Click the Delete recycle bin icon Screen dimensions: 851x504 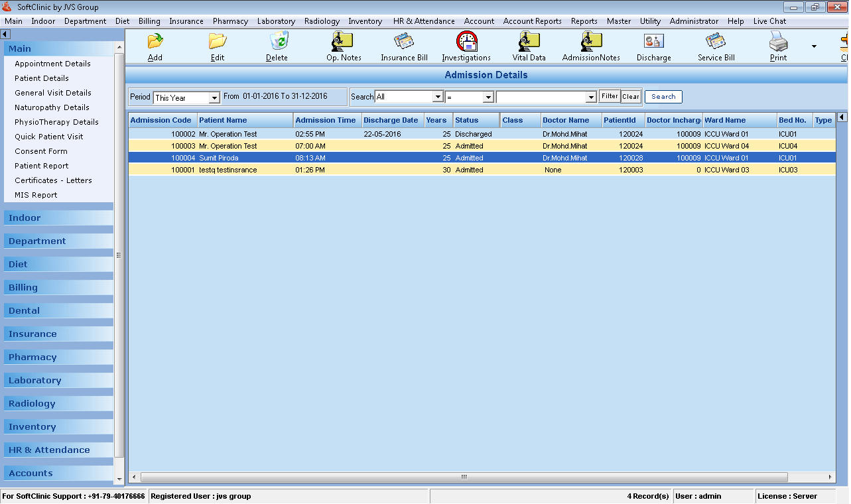point(279,42)
